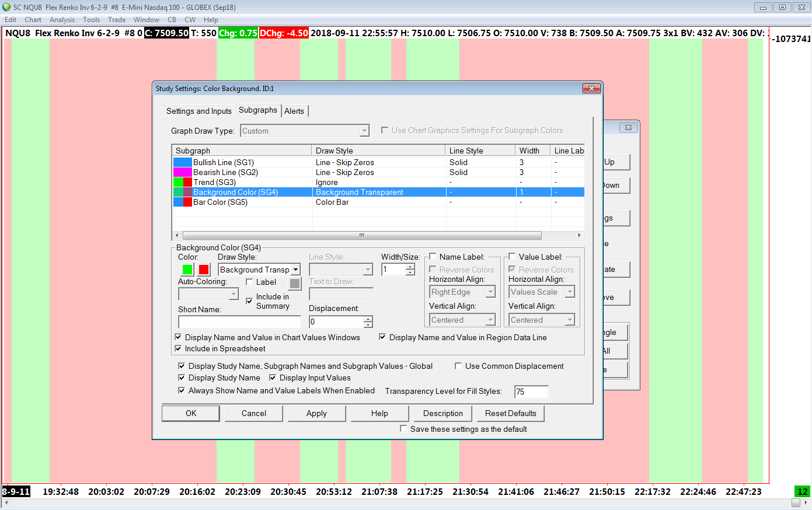Open the Window menu
The height and width of the screenshot is (510, 812).
(x=147, y=20)
